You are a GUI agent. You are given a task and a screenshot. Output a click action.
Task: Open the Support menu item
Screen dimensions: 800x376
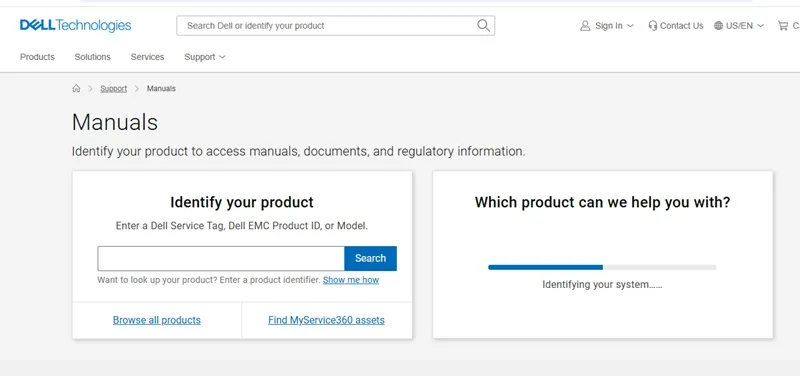point(199,57)
